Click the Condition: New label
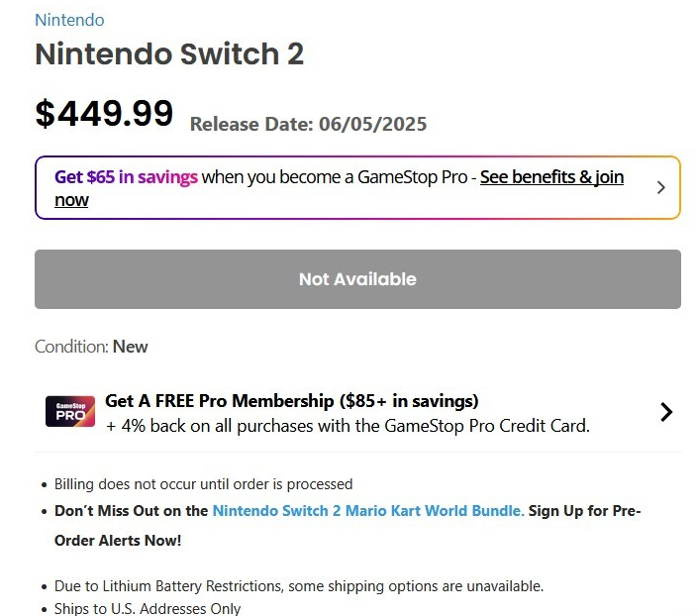The height and width of the screenshot is (616, 698). 91,347
